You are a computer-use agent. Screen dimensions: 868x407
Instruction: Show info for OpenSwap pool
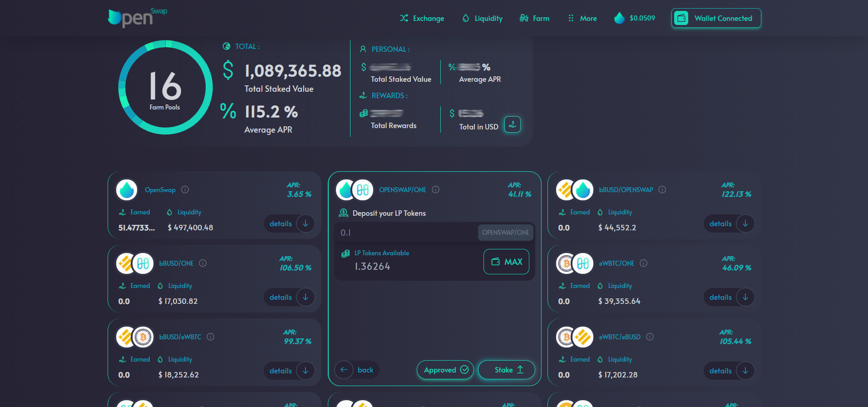(x=185, y=190)
